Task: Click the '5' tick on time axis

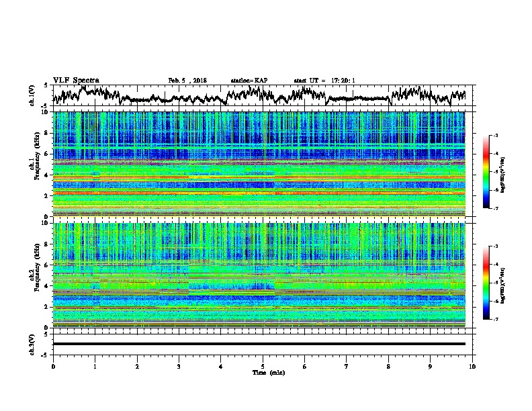Action: tap(263, 367)
